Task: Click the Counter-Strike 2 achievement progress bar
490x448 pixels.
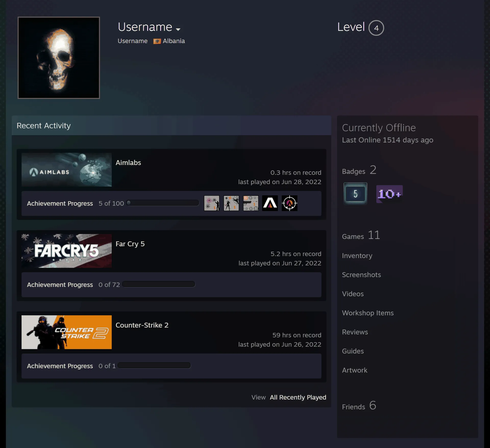Action: [154, 365]
